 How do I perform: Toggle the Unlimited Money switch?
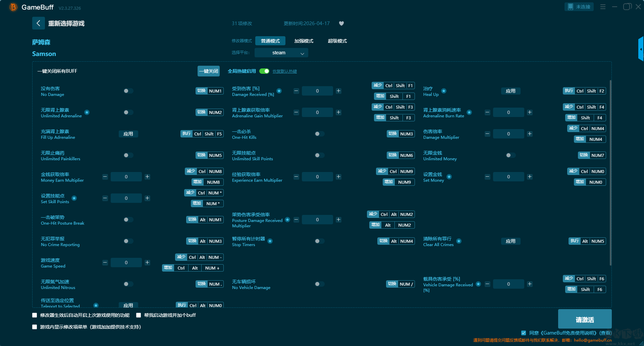(x=511, y=155)
